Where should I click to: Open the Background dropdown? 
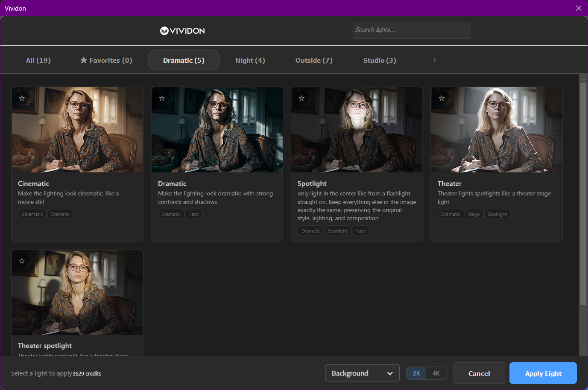[x=362, y=373]
